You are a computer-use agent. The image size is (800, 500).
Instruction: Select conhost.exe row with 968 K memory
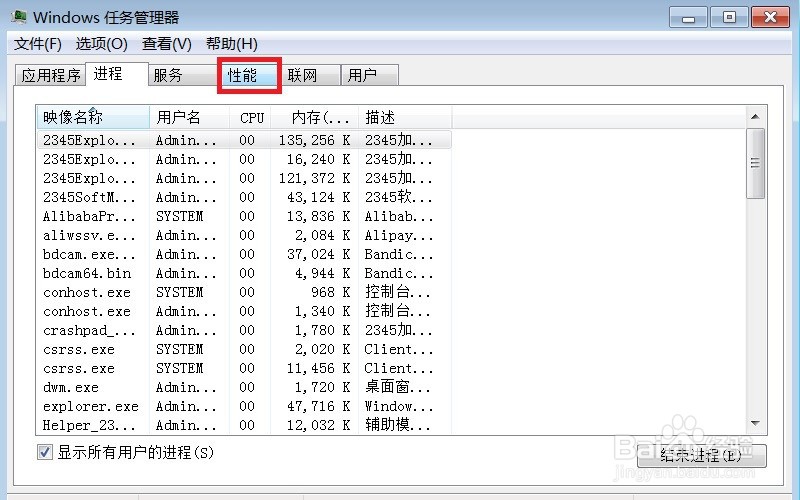pyautogui.click(x=244, y=292)
